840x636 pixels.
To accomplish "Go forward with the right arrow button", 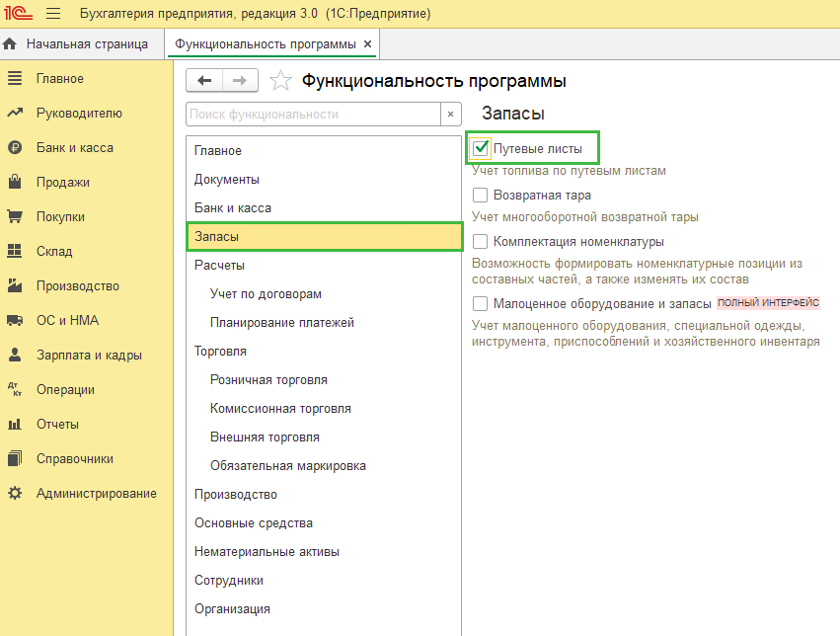I will coord(240,81).
